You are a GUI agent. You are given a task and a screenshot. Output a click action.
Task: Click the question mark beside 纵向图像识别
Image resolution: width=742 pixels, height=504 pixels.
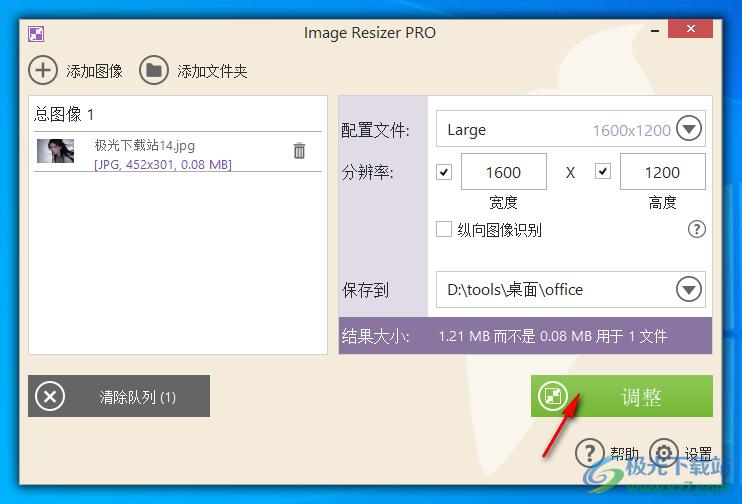697,230
